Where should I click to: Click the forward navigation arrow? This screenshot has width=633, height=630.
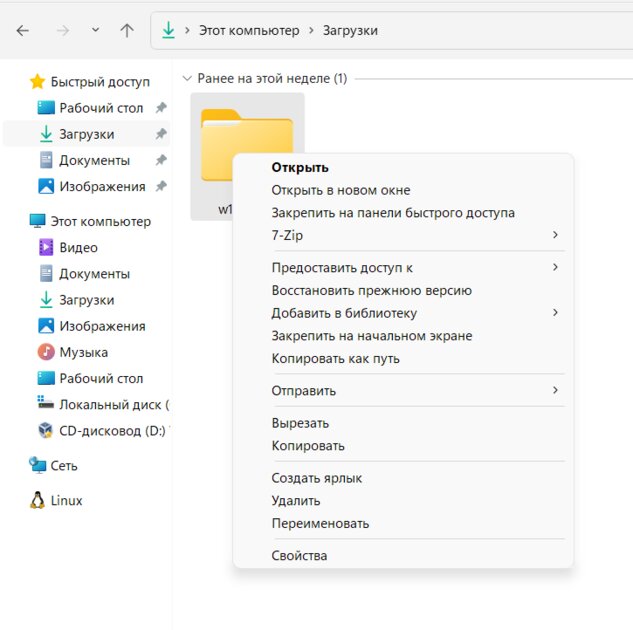pos(62,31)
